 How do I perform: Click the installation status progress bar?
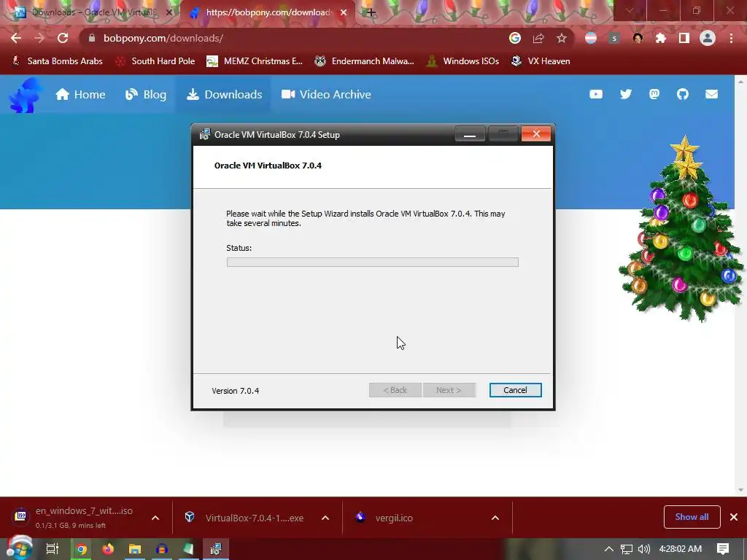click(373, 262)
